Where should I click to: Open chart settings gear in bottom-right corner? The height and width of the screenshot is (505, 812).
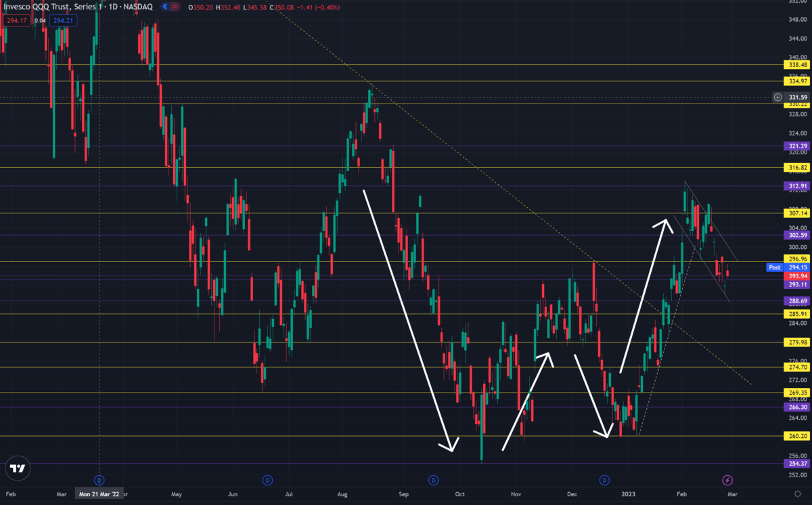click(x=797, y=495)
